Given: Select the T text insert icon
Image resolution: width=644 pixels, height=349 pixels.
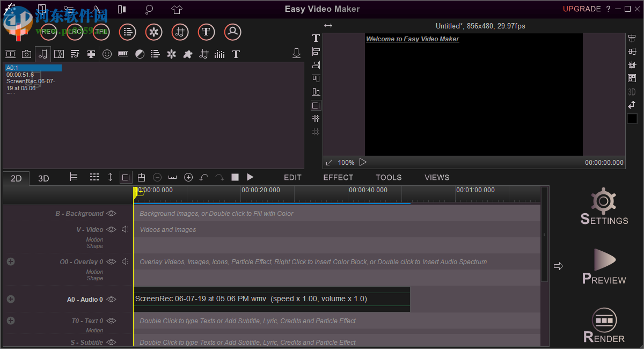Looking at the screenshot, I should (236, 54).
